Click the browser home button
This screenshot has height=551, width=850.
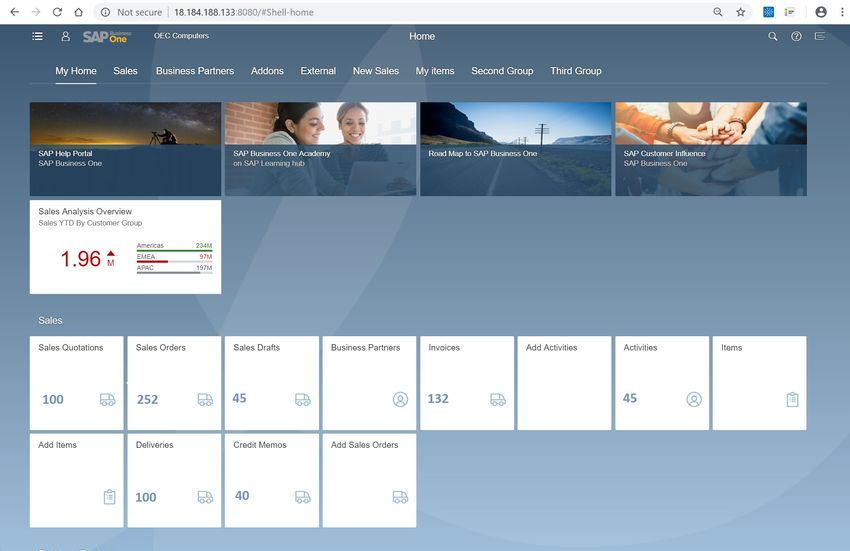(79, 12)
